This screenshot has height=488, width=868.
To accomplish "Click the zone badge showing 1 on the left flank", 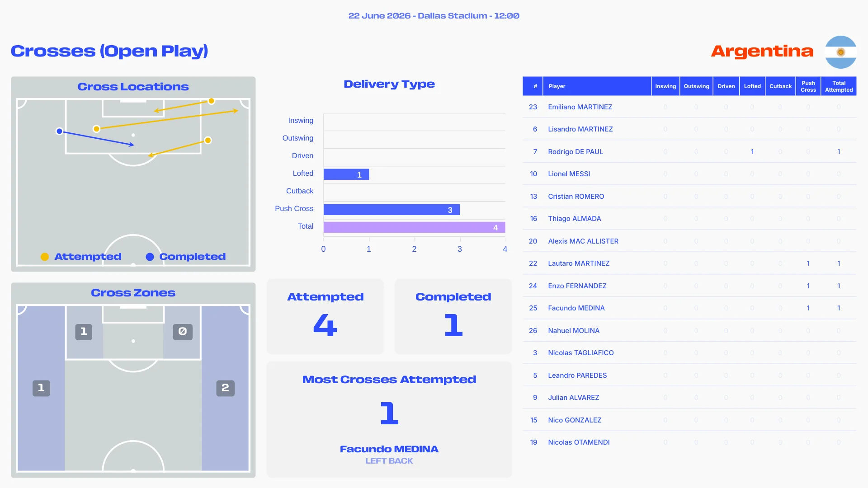I will point(41,388).
